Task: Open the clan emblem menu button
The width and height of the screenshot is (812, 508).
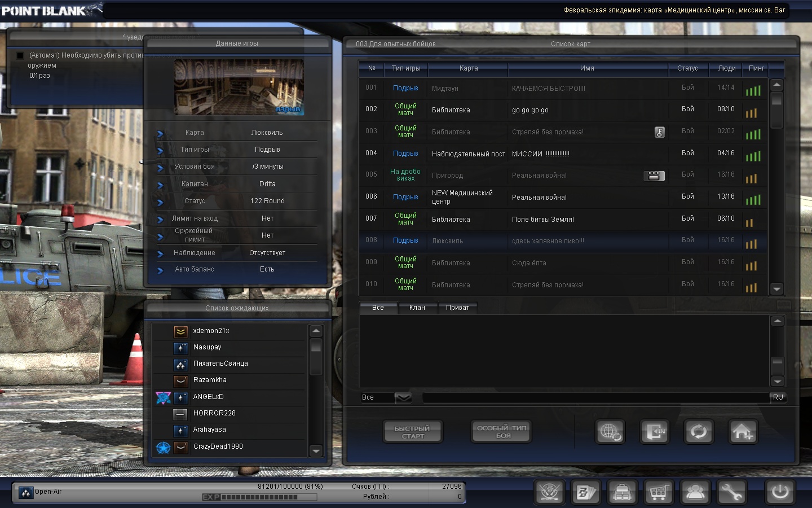Action: (x=549, y=492)
